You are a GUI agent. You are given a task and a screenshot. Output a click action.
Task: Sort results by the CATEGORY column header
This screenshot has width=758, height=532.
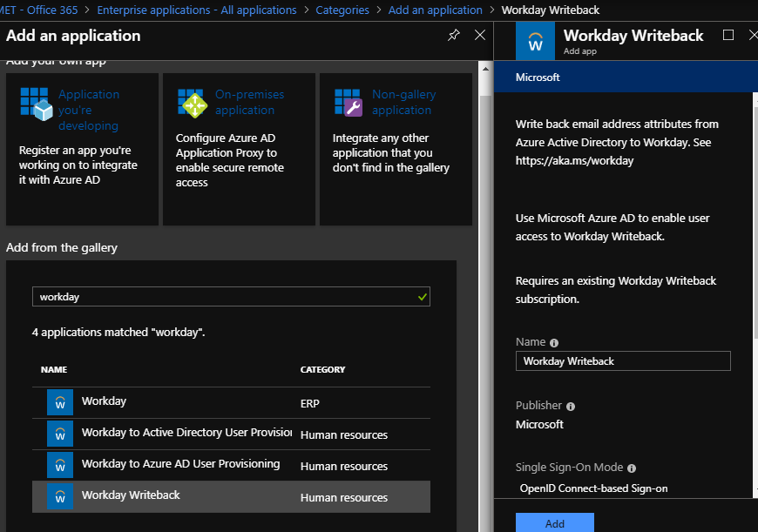pos(322,370)
